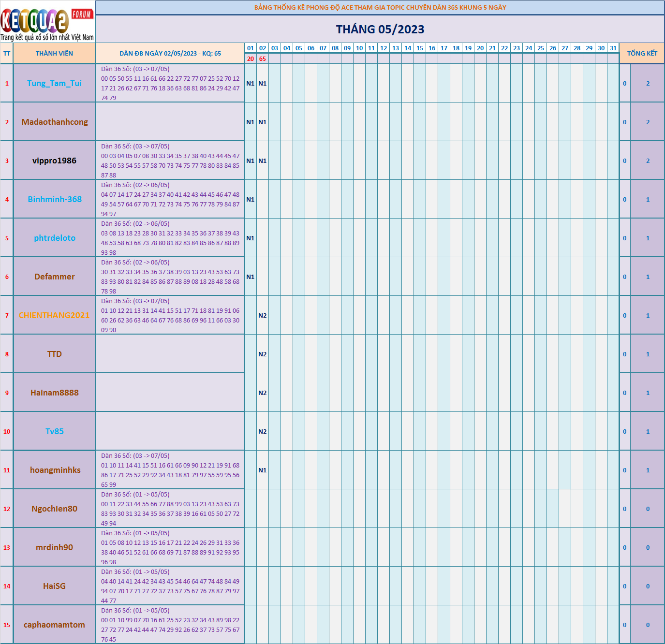Viewport: 665px width, 644px height.
Task: Click the THÁNG 05/2023 title
Action: tap(380, 29)
